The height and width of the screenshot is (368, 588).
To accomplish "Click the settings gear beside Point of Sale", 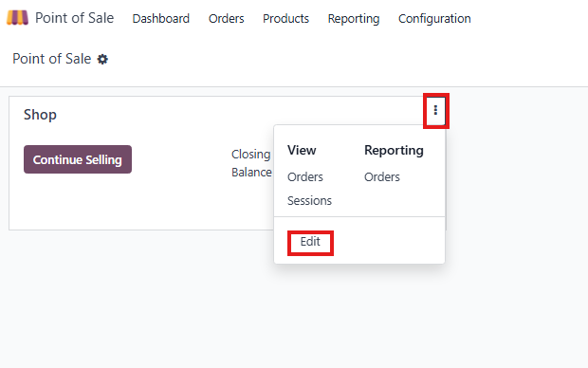I will (x=102, y=59).
